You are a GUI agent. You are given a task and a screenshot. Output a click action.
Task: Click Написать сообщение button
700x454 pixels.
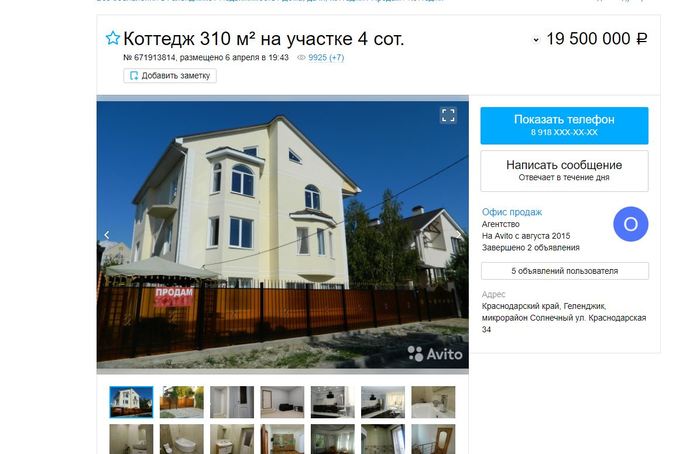tap(564, 171)
